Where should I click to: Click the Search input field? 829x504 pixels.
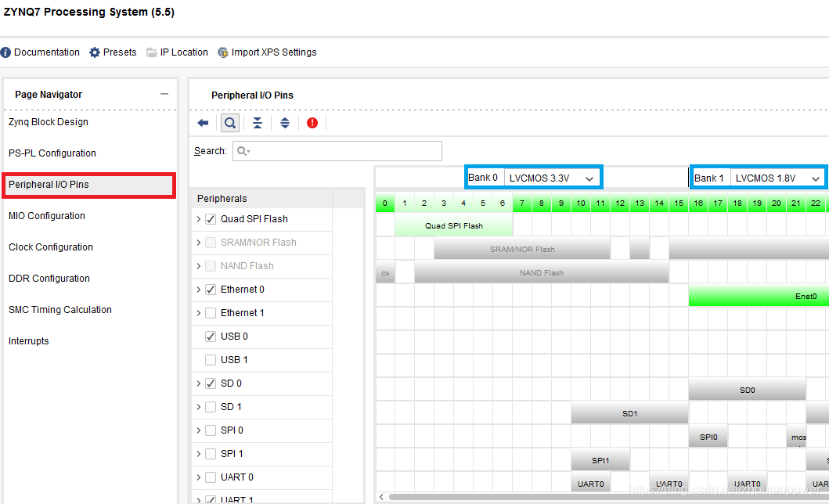pos(337,151)
